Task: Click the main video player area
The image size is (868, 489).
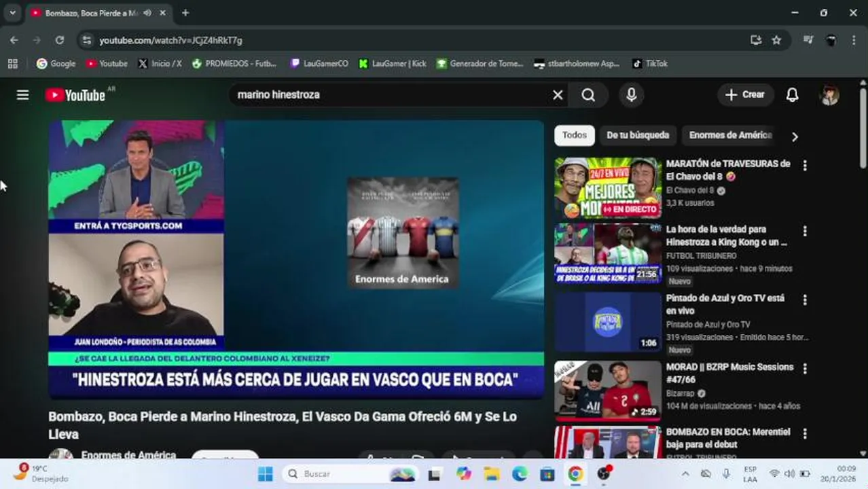Action: coord(296,259)
